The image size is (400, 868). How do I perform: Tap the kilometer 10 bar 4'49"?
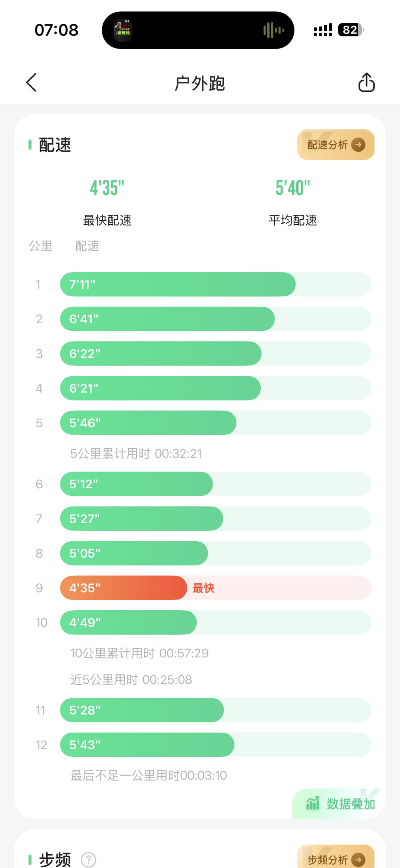click(x=128, y=622)
